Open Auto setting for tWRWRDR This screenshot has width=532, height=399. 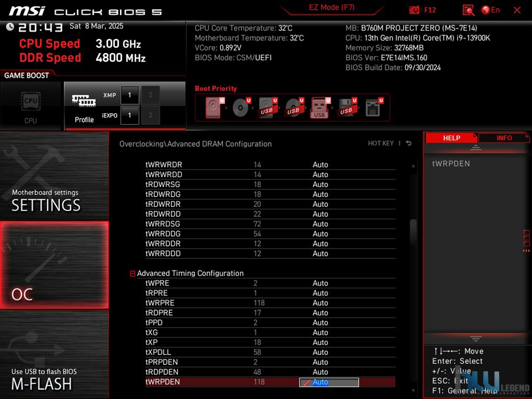[320, 165]
